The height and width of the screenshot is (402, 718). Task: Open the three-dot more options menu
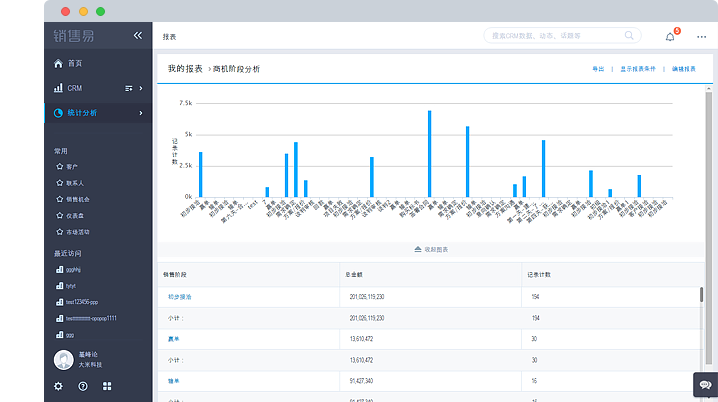[701, 36]
